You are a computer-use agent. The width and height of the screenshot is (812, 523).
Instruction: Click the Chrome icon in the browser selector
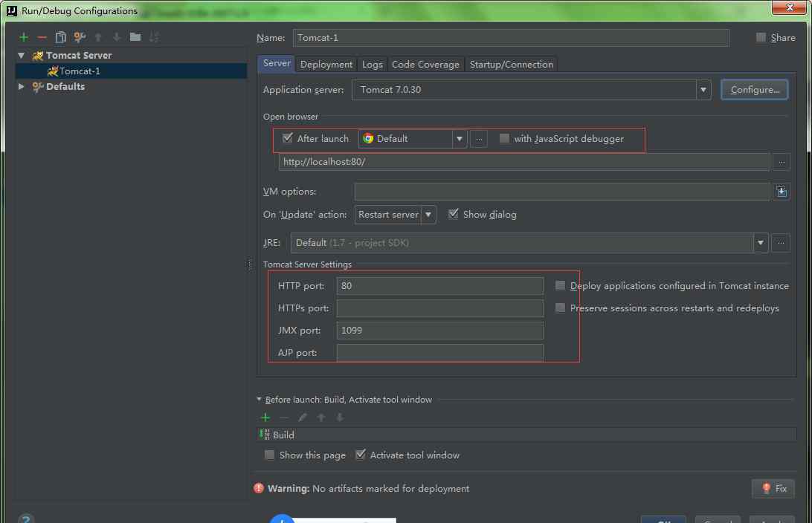[x=368, y=138]
